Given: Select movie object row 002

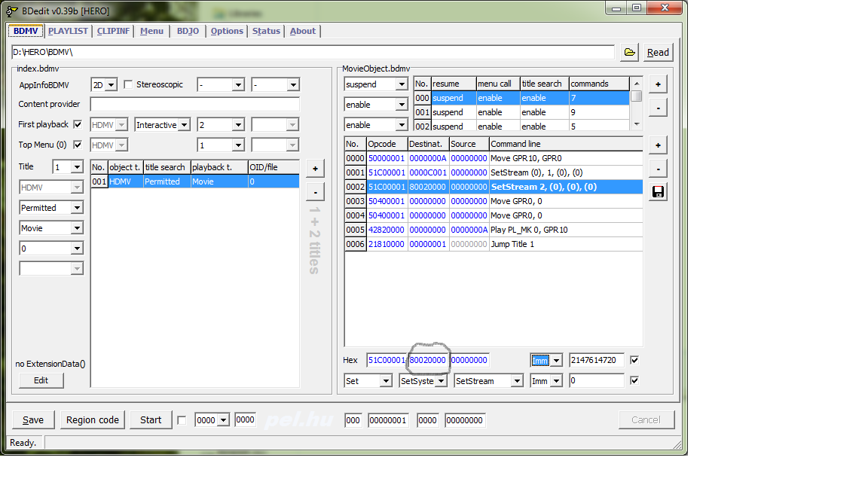Looking at the screenshot, I should click(x=521, y=127).
